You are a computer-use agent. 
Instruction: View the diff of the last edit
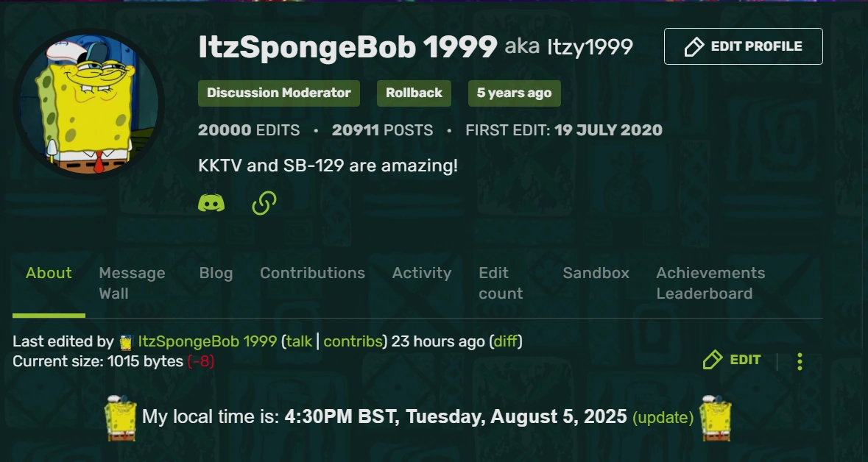(x=508, y=341)
